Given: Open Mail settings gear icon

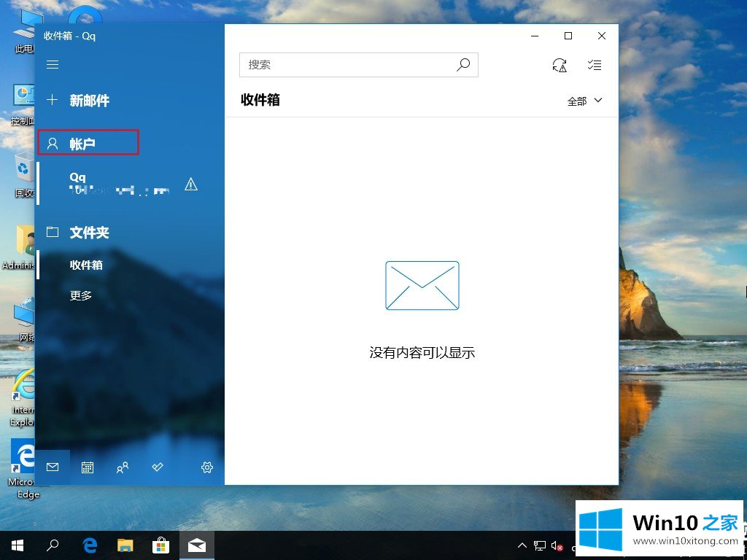Looking at the screenshot, I should tap(207, 467).
